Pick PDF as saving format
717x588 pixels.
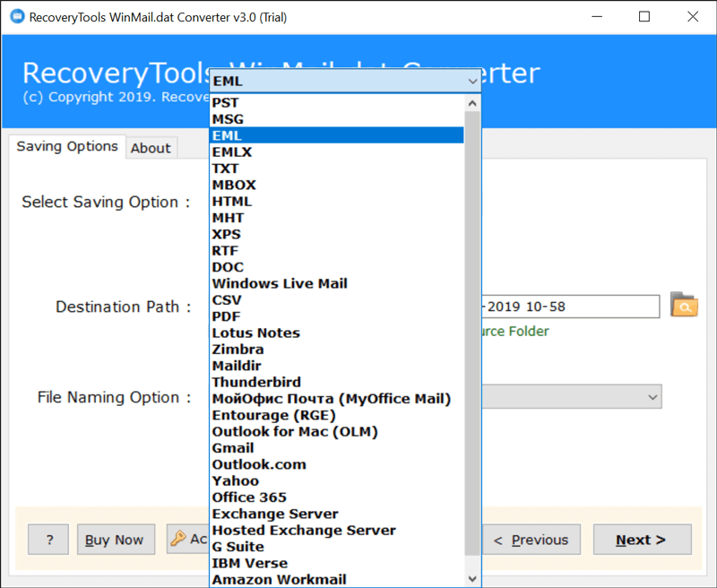coord(337,316)
